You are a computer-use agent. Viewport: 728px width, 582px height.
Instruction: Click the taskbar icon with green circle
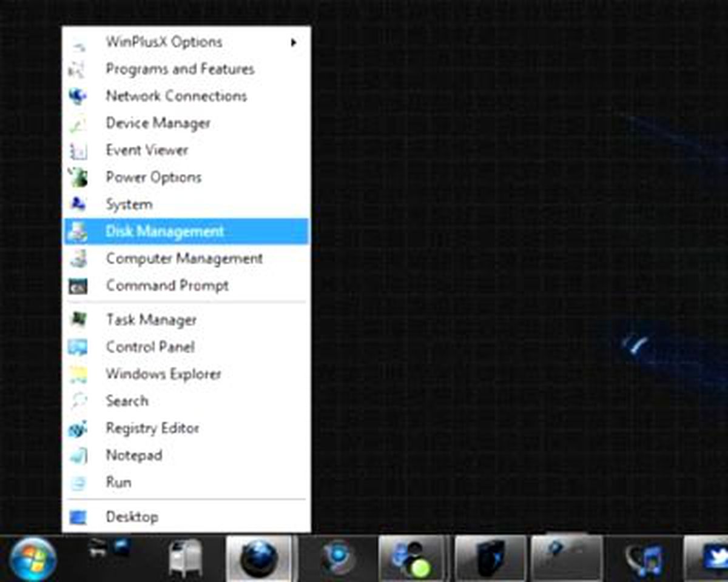pos(413,559)
